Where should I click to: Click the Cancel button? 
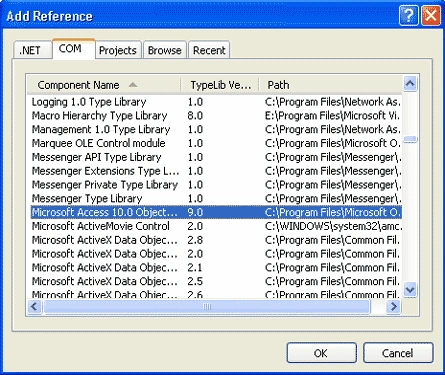(398, 353)
